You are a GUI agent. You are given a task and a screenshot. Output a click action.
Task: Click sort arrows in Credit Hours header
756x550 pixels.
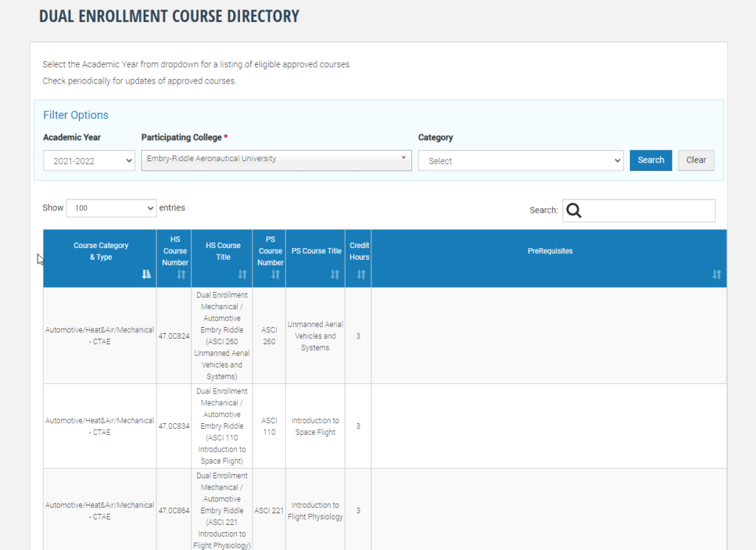pos(361,275)
